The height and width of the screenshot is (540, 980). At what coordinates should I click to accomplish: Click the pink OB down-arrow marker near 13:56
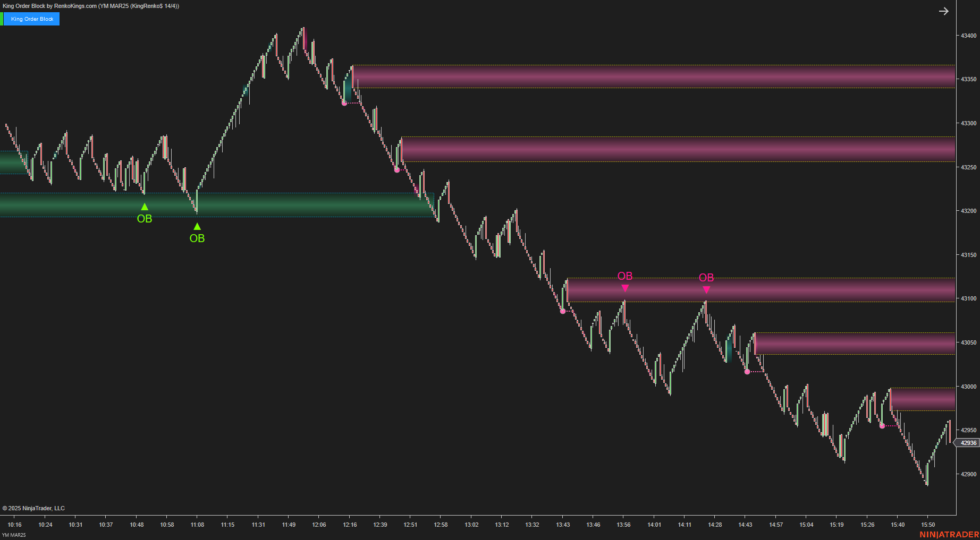click(624, 287)
